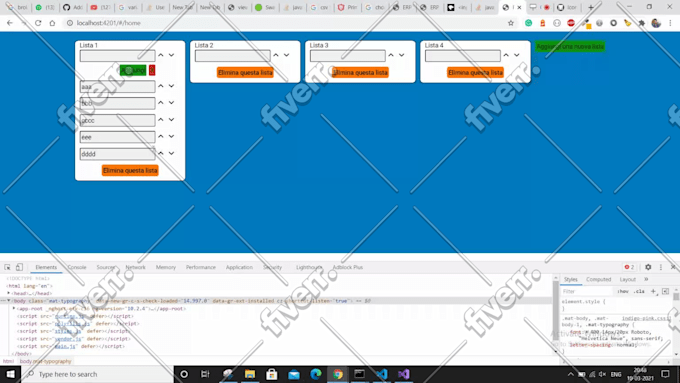Open the Chrome extensions puzzle icon
The height and width of the screenshot is (383, 680).
pyautogui.click(x=642, y=23)
